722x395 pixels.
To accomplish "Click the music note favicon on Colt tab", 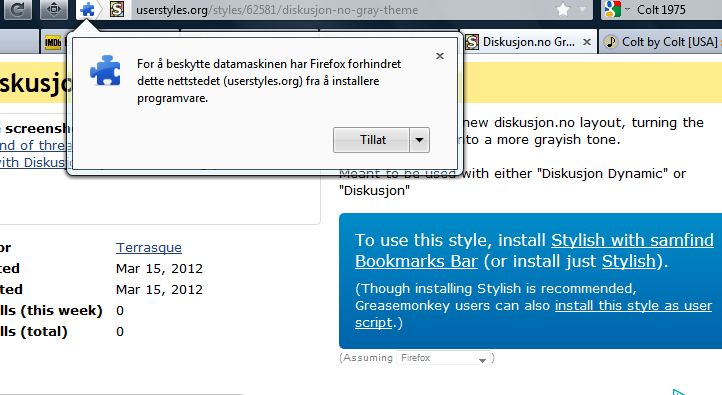I will (x=611, y=42).
